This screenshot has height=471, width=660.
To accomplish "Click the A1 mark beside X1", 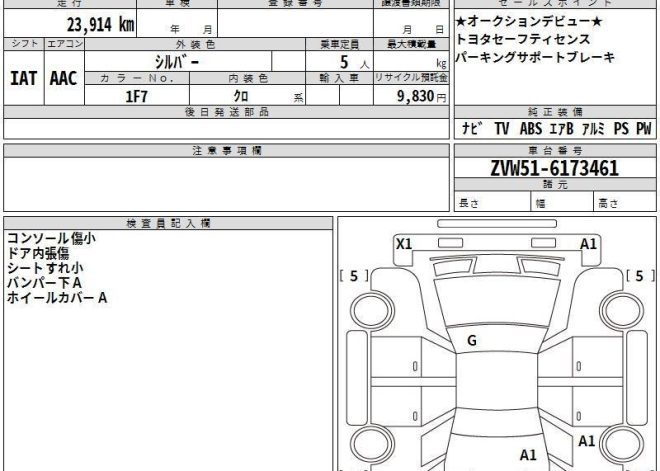I will pyautogui.click(x=588, y=244).
